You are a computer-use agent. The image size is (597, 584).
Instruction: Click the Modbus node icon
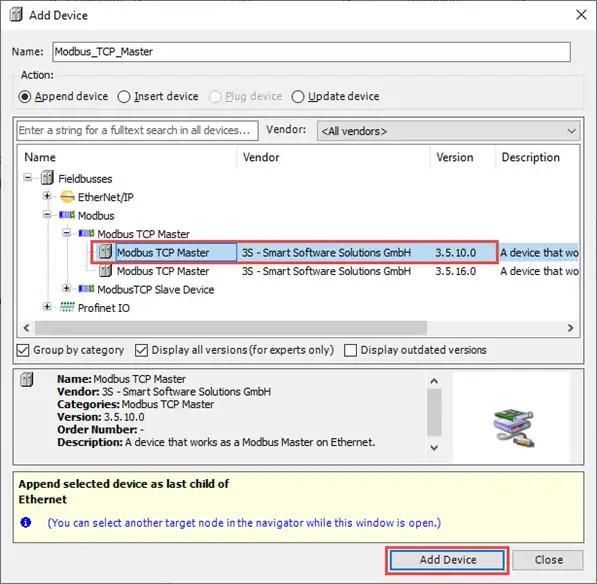[67, 215]
